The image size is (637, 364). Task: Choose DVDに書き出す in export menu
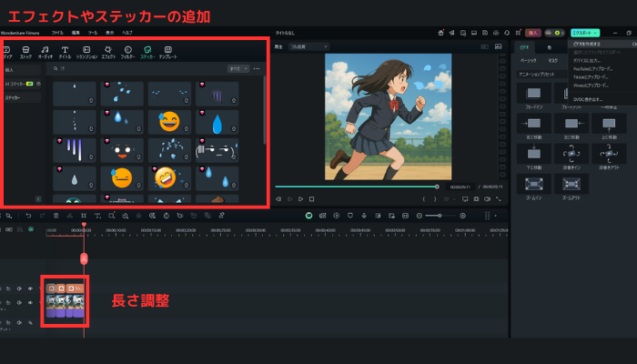[x=588, y=99]
